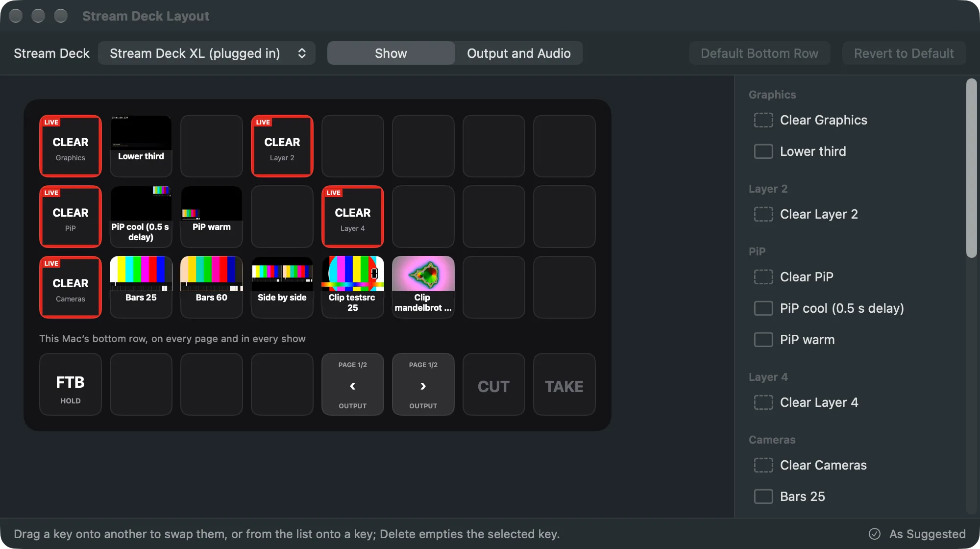Select the Side by side key
This screenshot has width=980, height=549.
(x=282, y=287)
